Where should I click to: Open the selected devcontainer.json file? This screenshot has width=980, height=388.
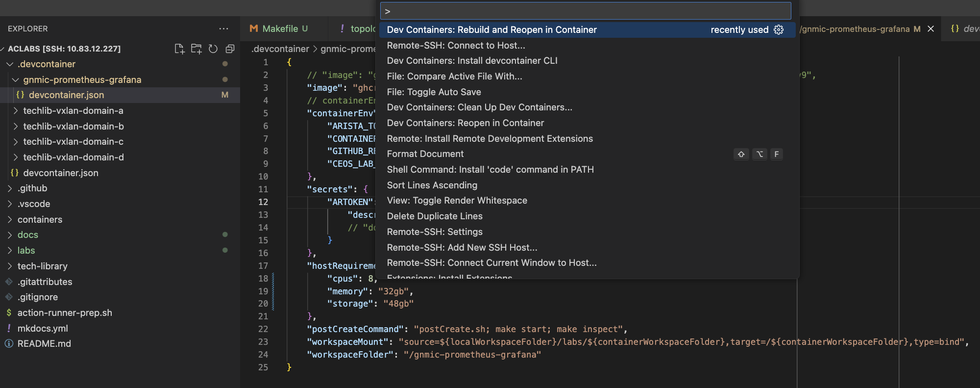(x=120, y=95)
